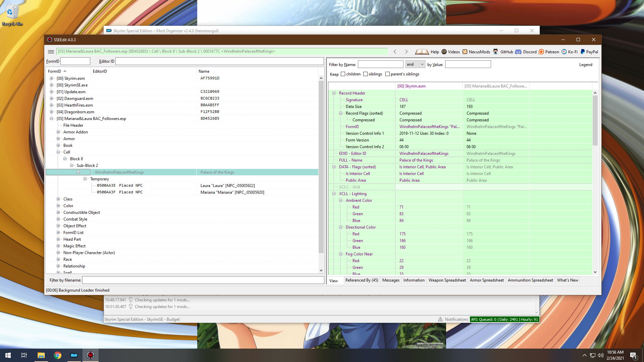Collapse the Record Header section
Viewport: 644px width, 362px height.
pos(334,93)
